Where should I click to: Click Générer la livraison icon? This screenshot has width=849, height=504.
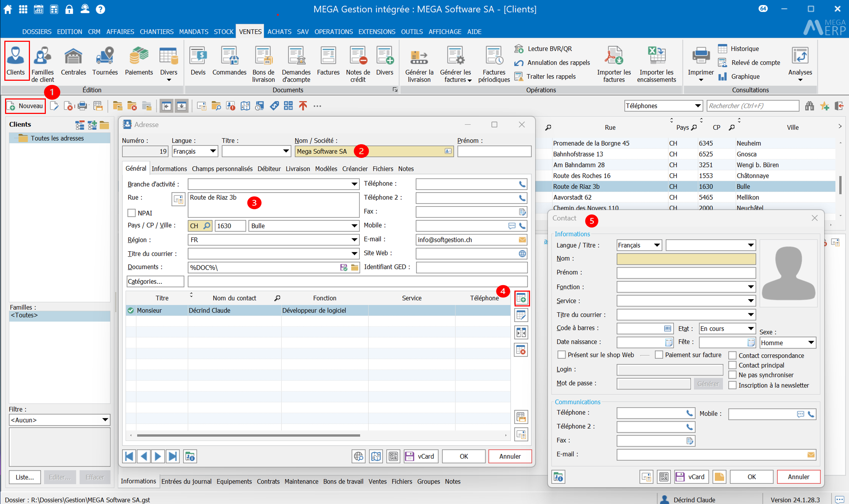419,64
